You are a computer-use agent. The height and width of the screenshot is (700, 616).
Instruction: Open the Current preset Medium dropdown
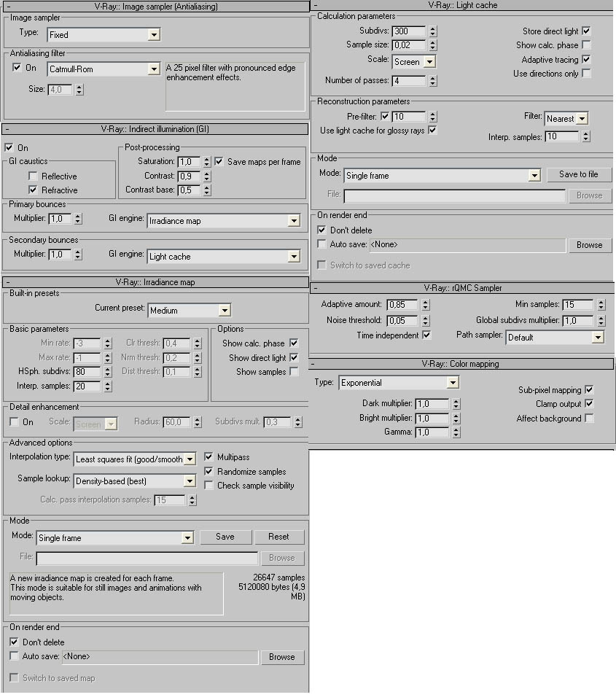point(190,311)
